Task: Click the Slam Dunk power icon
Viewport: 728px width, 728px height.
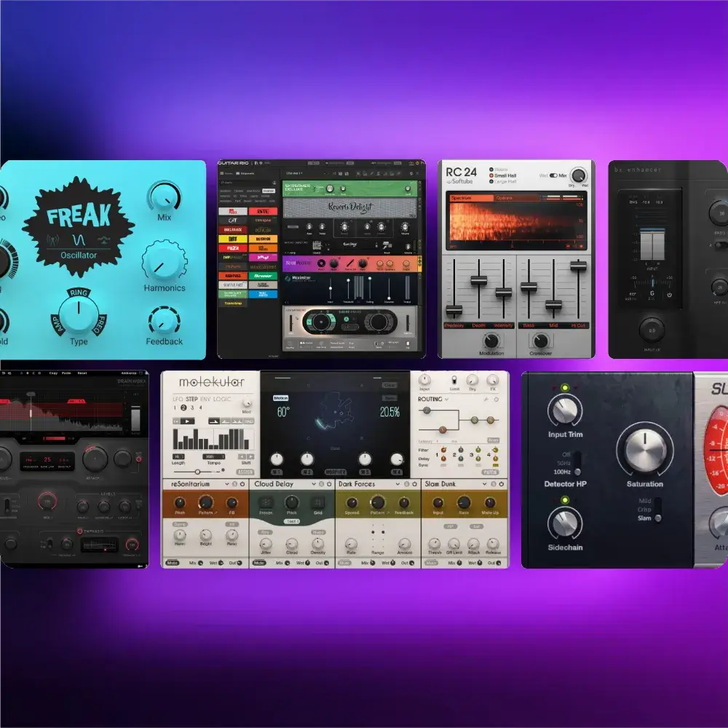Action: coord(501,484)
